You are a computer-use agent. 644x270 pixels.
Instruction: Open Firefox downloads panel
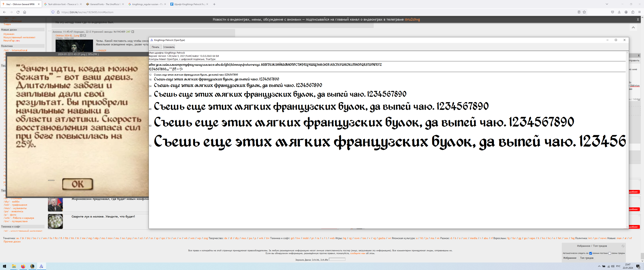tap(619, 12)
